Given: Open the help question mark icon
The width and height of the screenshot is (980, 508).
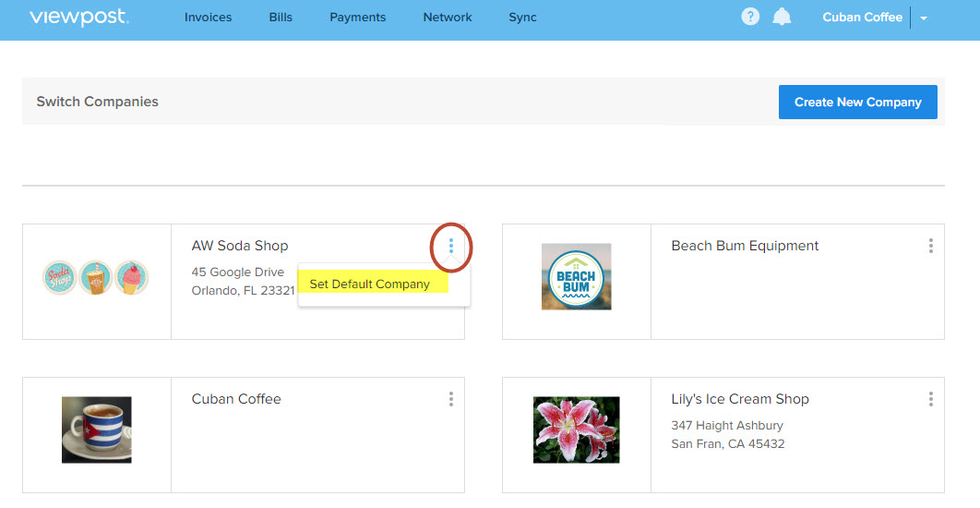Looking at the screenshot, I should point(750,17).
